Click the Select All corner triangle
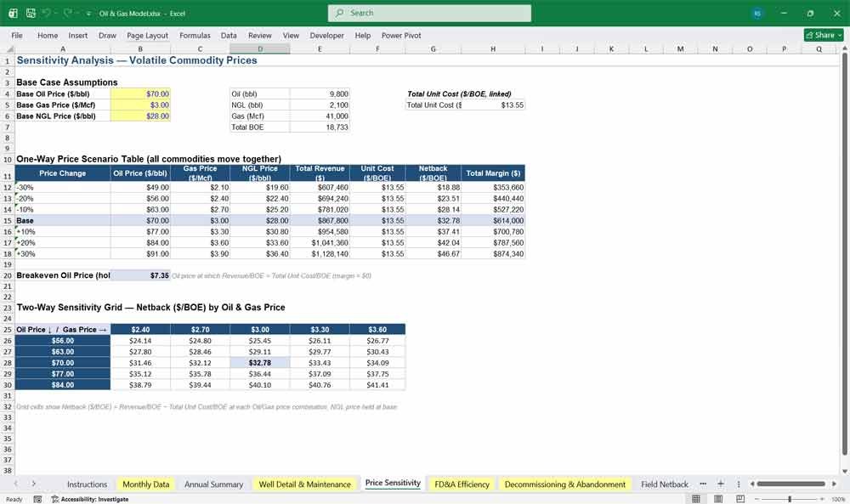Image resolution: width=850 pixels, height=504 pixels. coord(9,49)
